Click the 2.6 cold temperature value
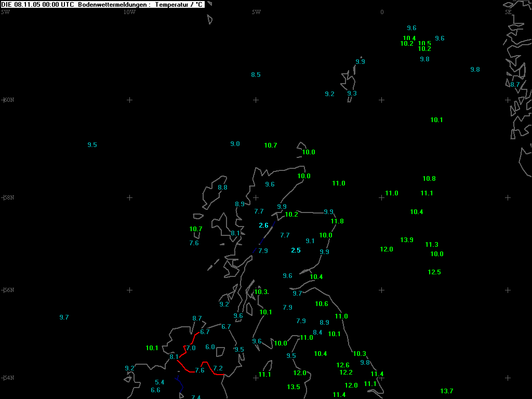 click(x=263, y=225)
